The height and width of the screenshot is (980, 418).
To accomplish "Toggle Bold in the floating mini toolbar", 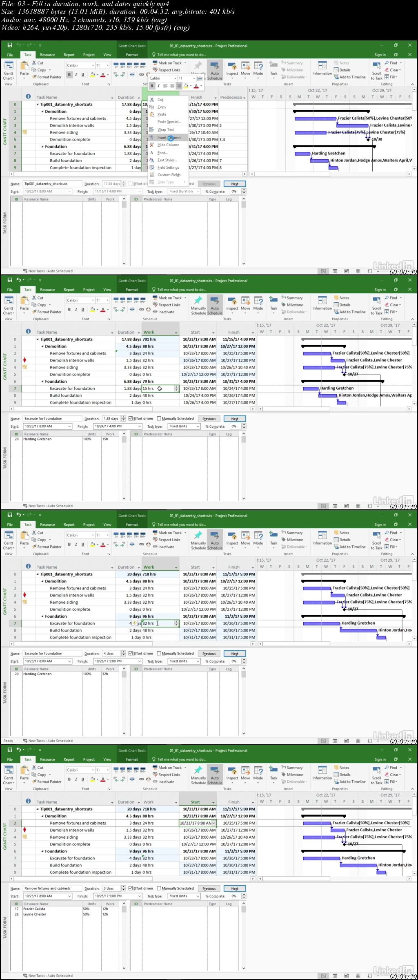I will pyautogui.click(x=152, y=86).
